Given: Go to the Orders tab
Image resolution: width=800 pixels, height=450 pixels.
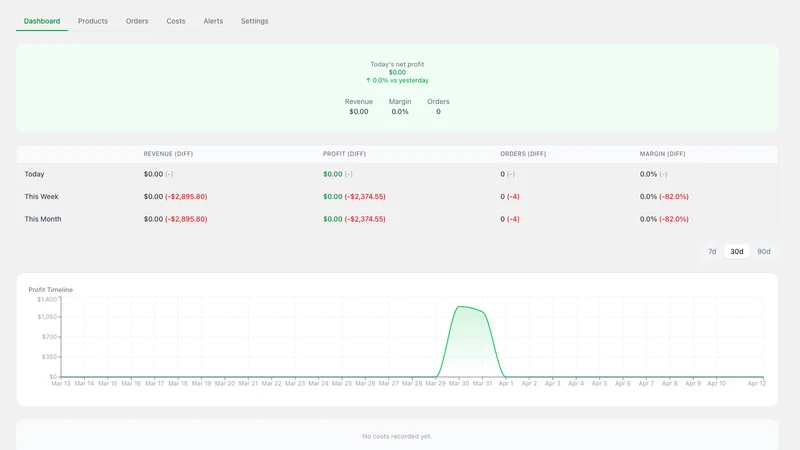Looking at the screenshot, I should tap(137, 21).
